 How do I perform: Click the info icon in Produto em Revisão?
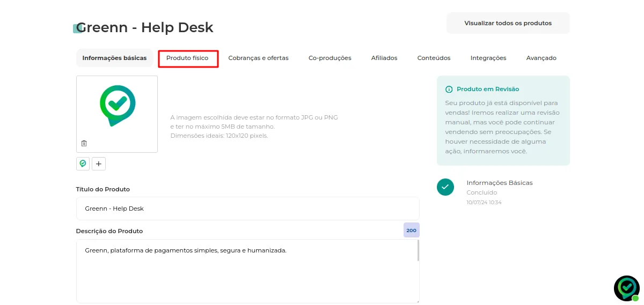(449, 89)
